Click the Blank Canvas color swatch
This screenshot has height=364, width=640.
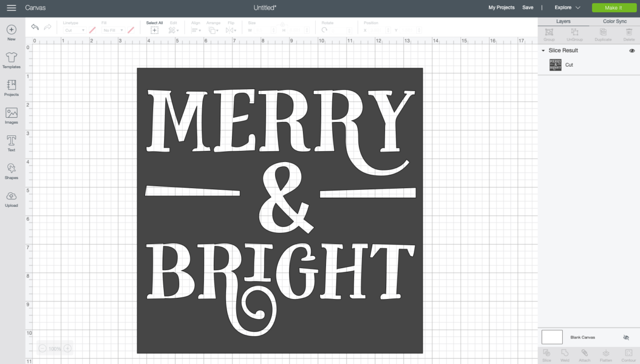[x=552, y=337]
